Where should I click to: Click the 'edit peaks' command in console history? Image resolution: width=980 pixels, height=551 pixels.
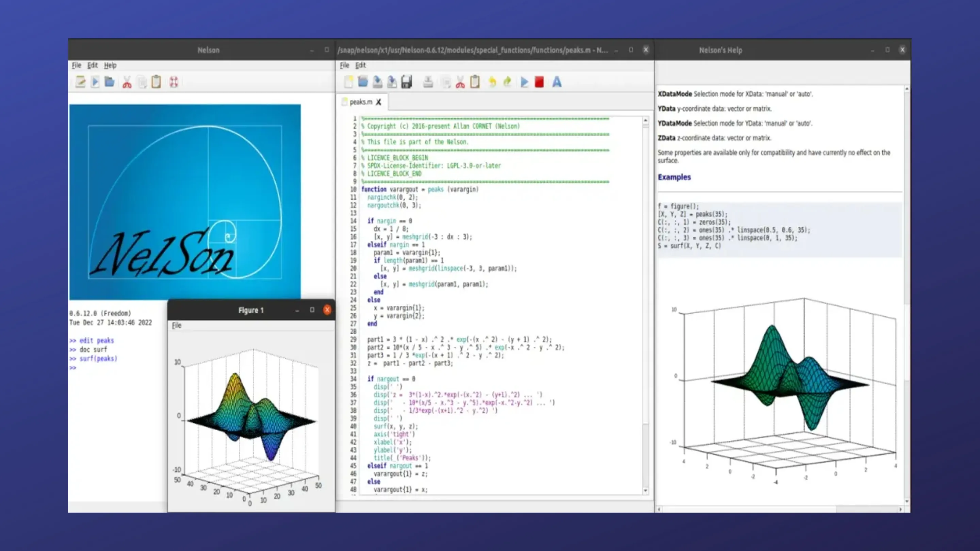(x=97, y=340)
